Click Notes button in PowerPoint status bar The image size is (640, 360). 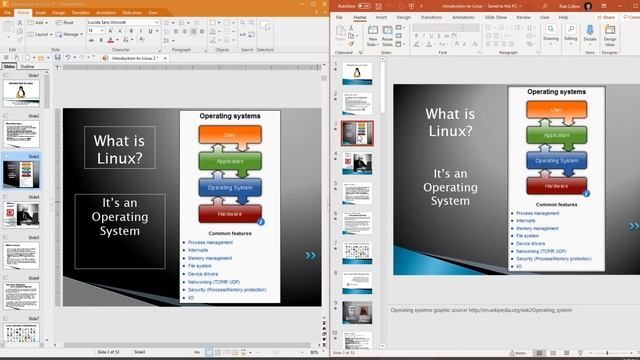click(518, 353)
